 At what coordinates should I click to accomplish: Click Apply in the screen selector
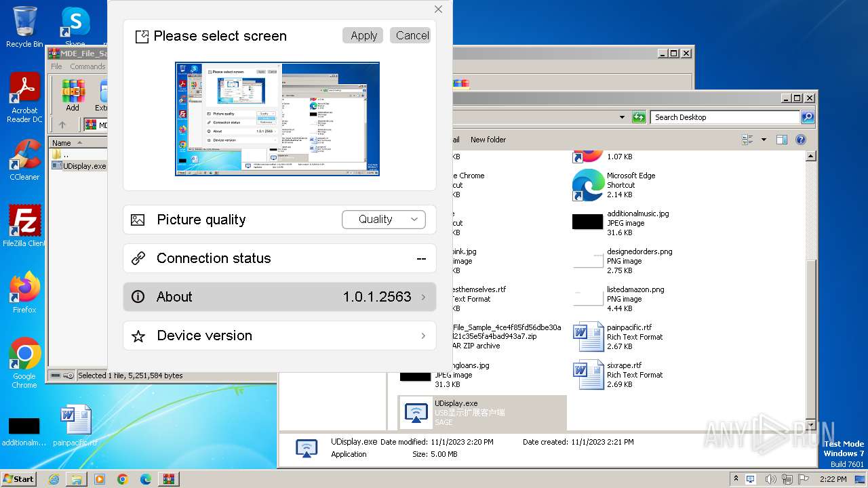(x=363, y=36)
